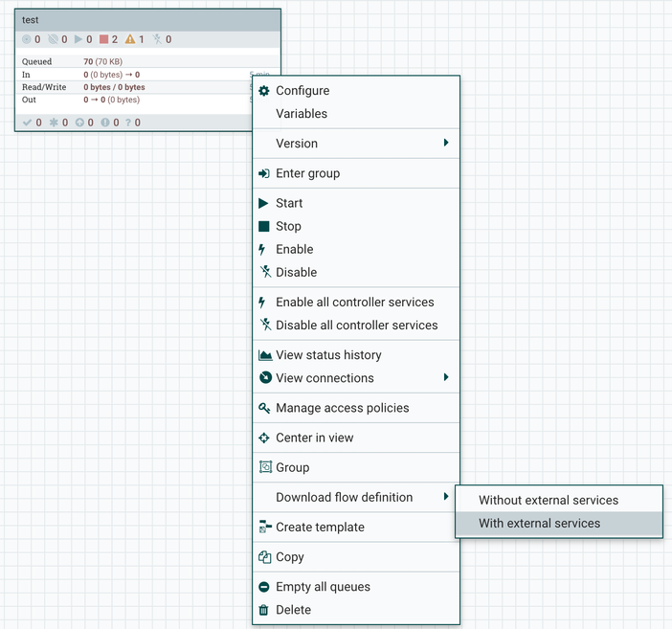
Task: Select Delete from the context menu
Action: [356, 610]
